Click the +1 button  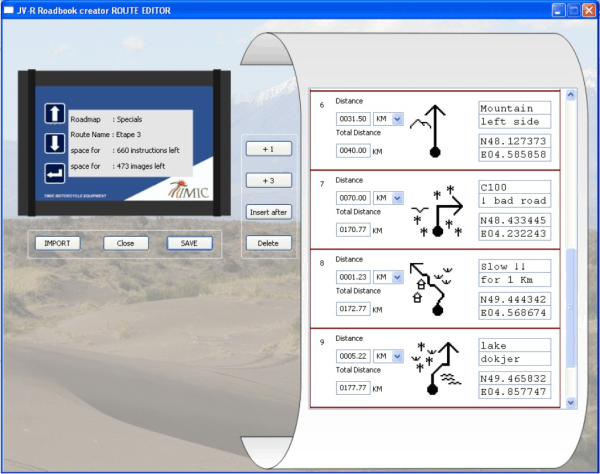268,148
